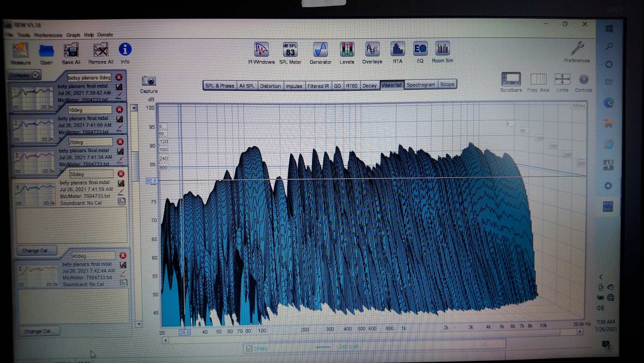Select the 40deg measurement thumbnail

click(x=37, y=275)
